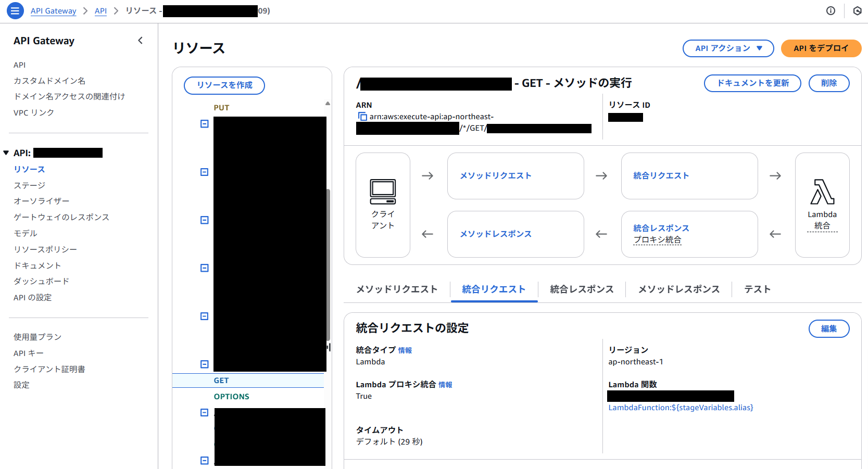Edit the 統合リクエストの設定 via 編集
The width and height of the screenshot is (868, 469).
click(x=829, y=328)
